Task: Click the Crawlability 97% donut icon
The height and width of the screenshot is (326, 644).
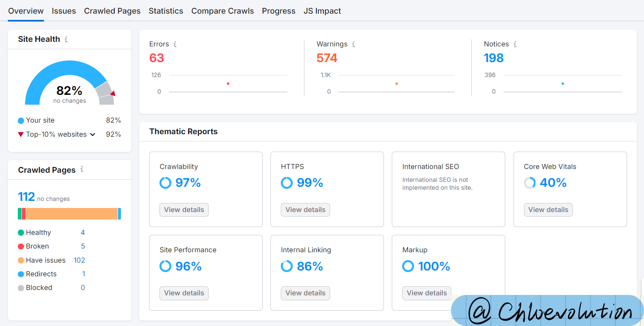Action: [165, 183]
